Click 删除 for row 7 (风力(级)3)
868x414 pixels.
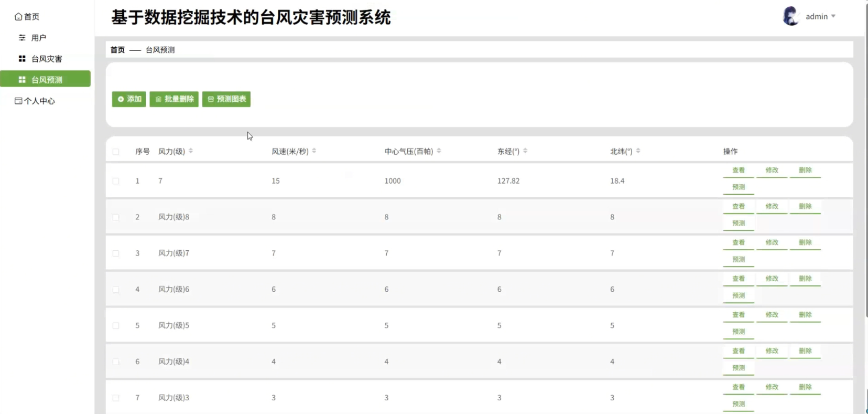pos(806,388)
